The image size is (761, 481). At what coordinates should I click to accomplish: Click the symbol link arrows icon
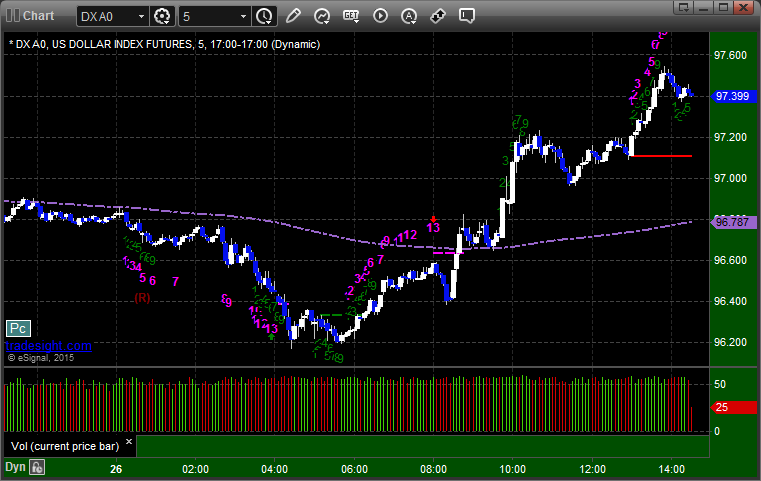coord(438,16)
